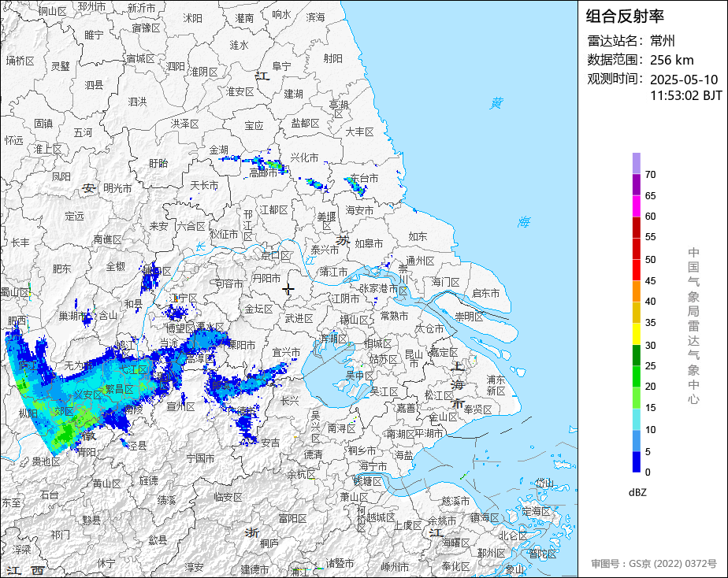Image resolution: width=728 pixels, height=578 pixels.
Task: Select the title text 组合反射率
Action: (x=625, y=17)
